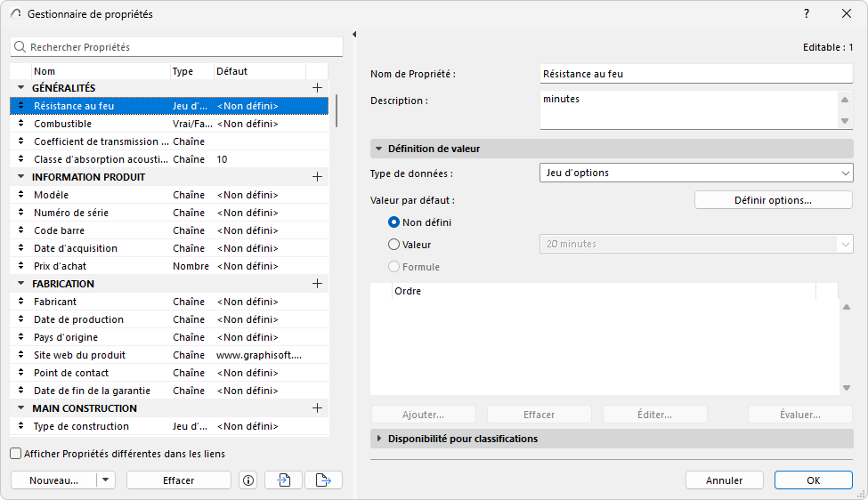The width and height of the screenshot is (868, 500).
Task: Click the export properties icon
Action: (x=323, y=480)
